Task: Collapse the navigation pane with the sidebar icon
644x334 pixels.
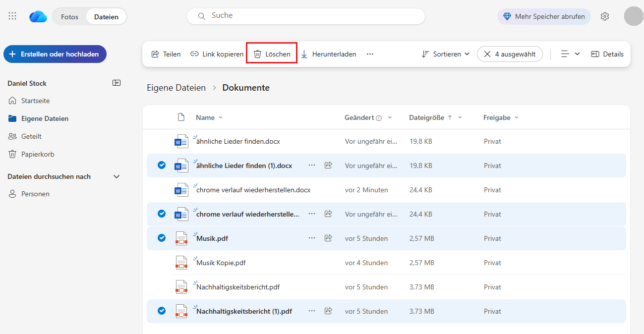Action: click(x=116, y=82)
